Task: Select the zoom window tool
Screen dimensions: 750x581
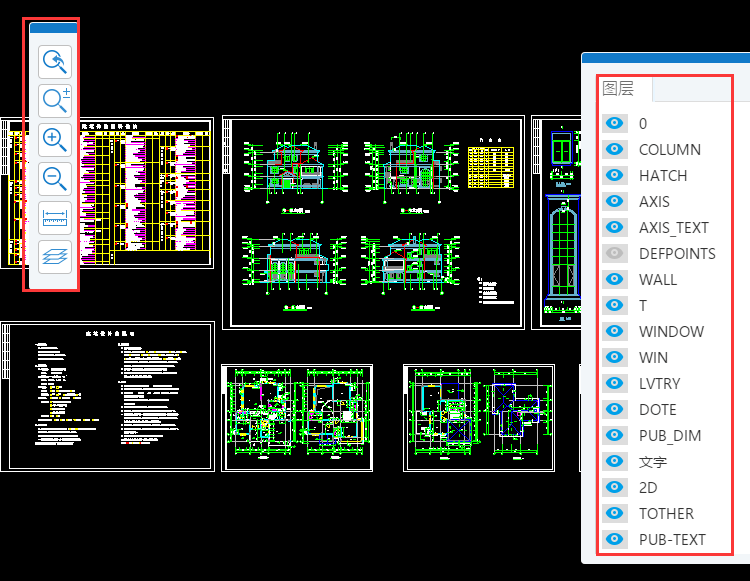Action: coord(55,101)
